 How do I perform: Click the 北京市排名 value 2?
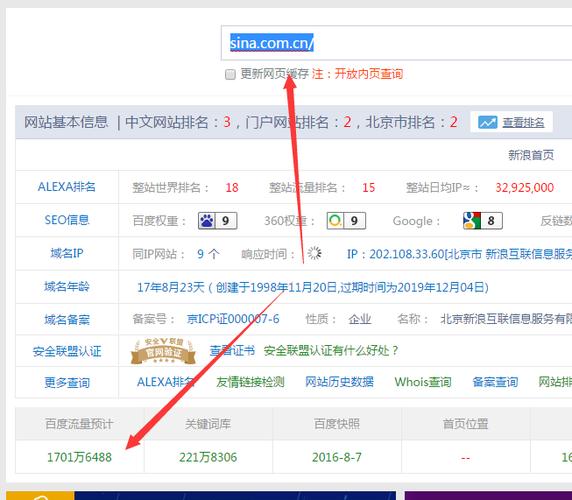(x=453, y=122)
